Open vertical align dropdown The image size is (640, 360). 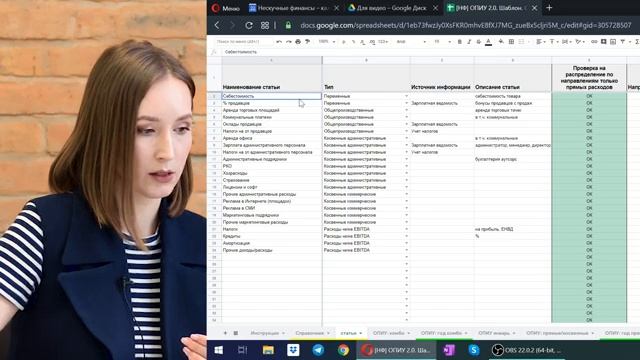point(553,42)
